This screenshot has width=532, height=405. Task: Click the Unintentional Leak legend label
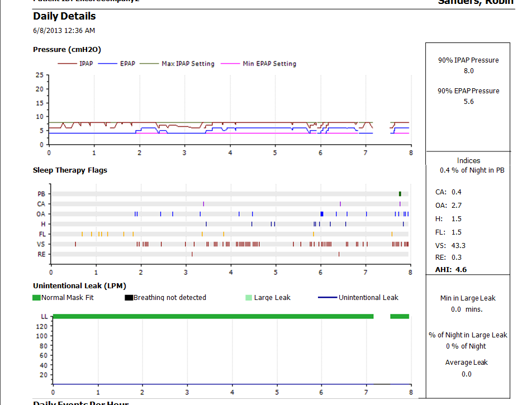pyautogui.click(x=368, y=298)
